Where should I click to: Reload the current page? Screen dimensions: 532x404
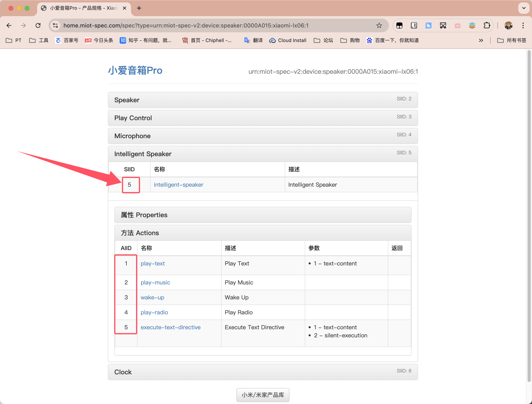click(x=38, y=25)
